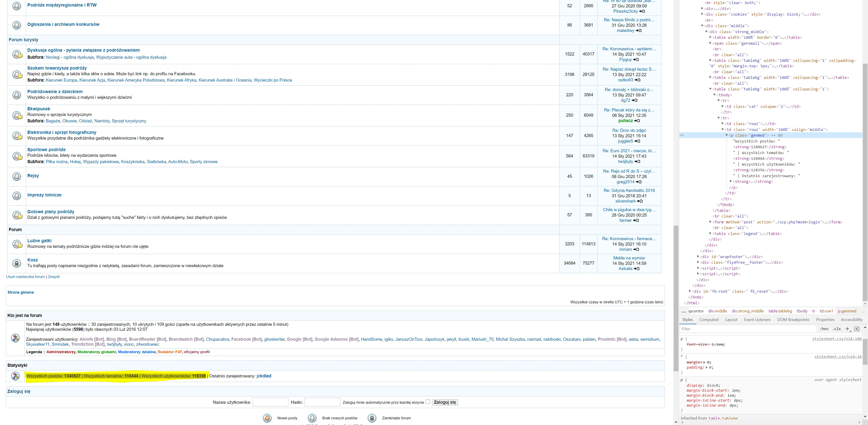
Task: Click latest post arrow next to Flyguy
Action: 636,60
